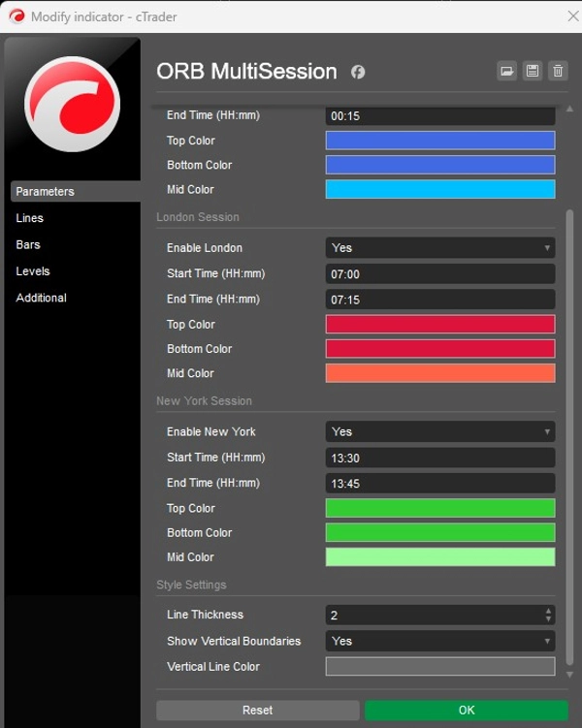
Task: Pick the first session's blue Bottom Color
Action: pyautogui.click(x=440, y=165)
